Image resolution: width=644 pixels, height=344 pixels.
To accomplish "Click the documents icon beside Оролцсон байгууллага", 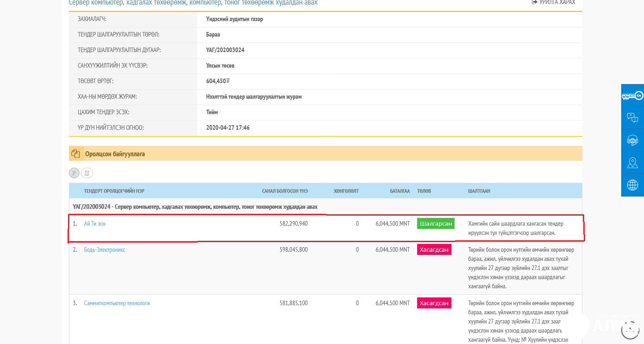I will [75, 154].
